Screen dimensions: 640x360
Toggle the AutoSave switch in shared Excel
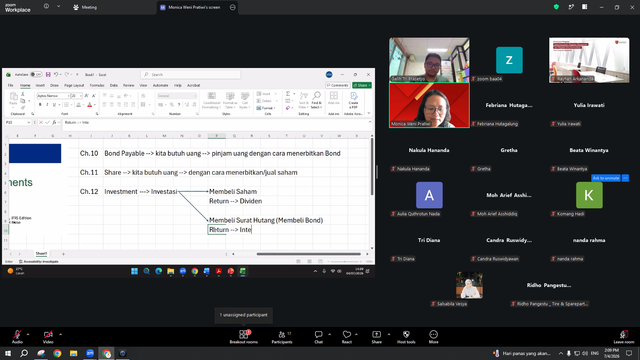coord(36,75)
